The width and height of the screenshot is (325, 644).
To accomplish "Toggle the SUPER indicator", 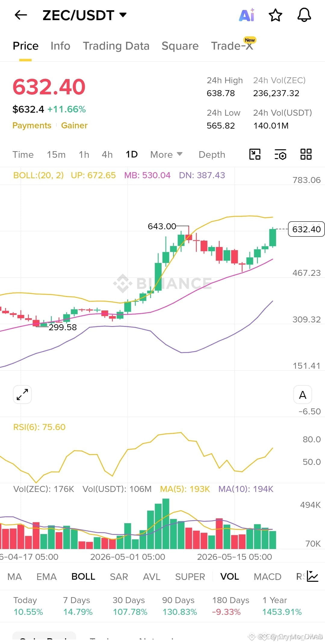I will [190, 577].
